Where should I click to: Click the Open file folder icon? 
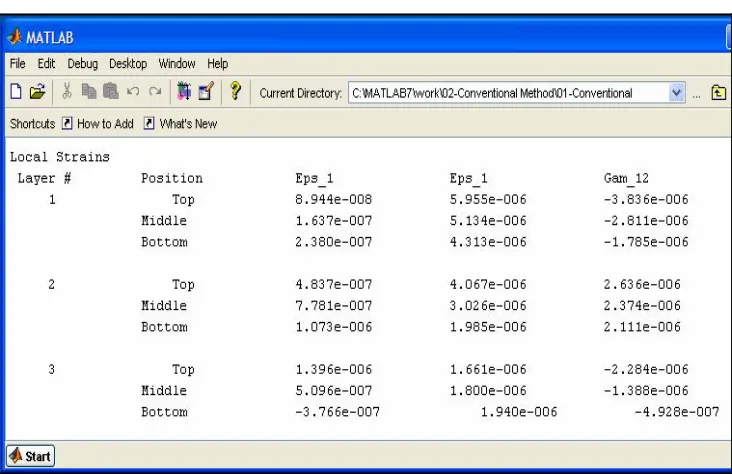coord(37,91)
